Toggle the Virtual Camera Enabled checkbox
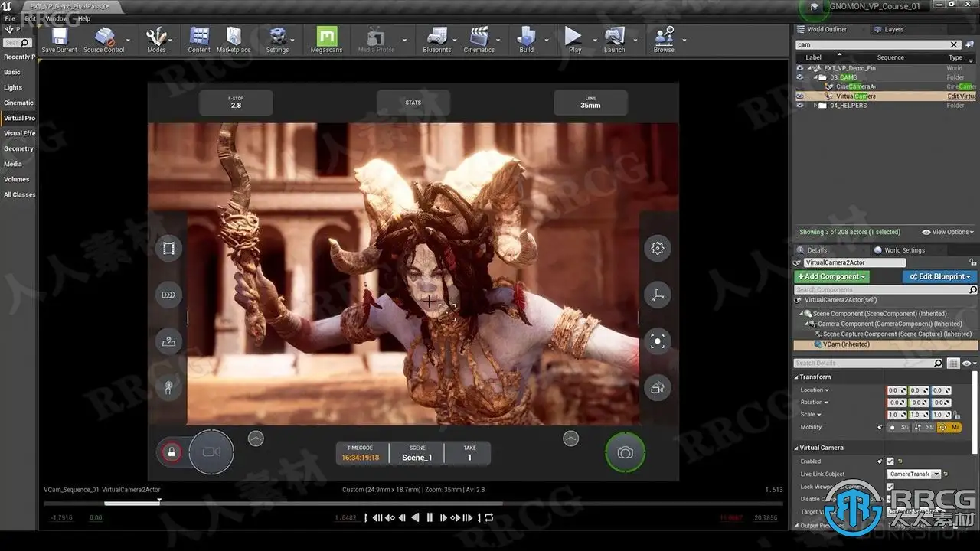The image size is (980, 551). (x=890, y=461)
